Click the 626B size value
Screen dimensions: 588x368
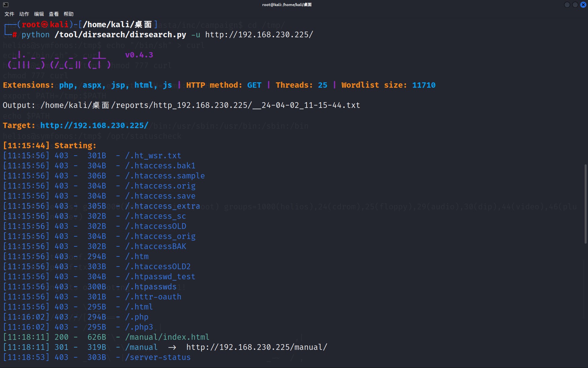point(96,337)
